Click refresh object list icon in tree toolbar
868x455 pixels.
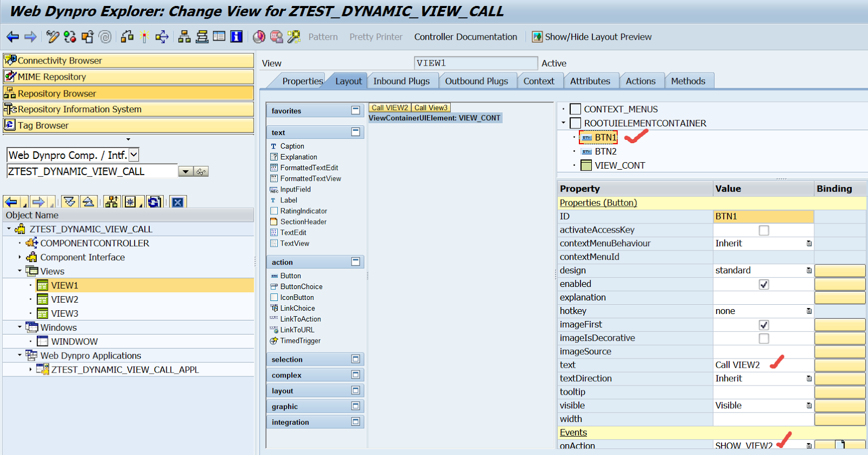coord(154,202)
